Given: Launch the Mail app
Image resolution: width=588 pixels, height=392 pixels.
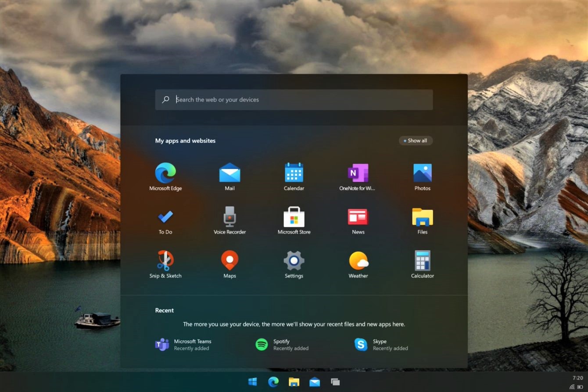Looking at the screenshot, I should click(x=229, y=172).
